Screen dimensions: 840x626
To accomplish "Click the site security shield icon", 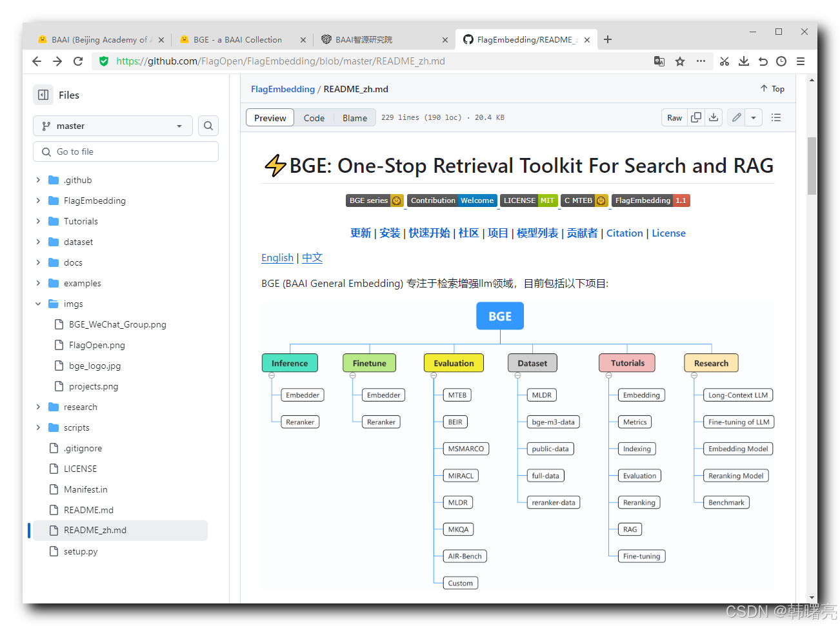I will (x=104, y=61).
